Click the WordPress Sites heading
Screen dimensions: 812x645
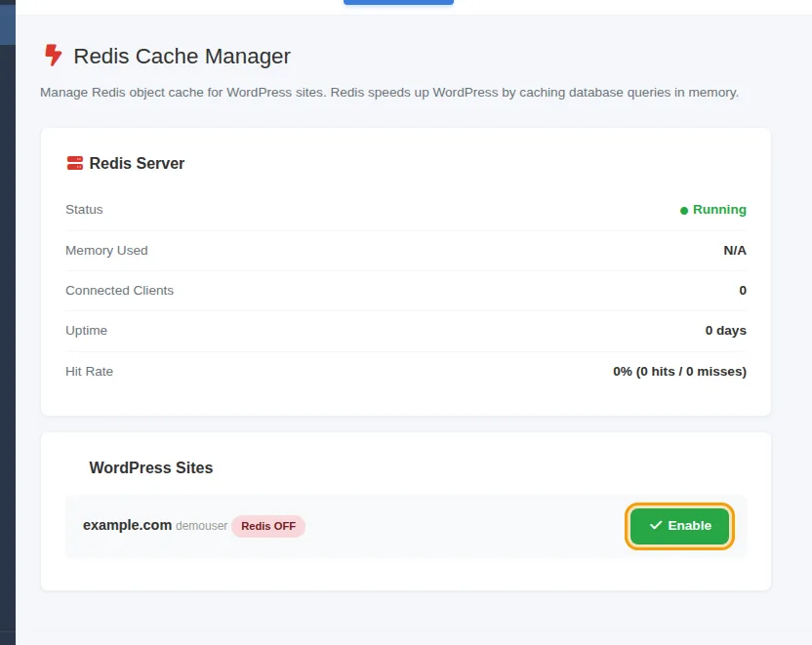[x=150, y=468]
